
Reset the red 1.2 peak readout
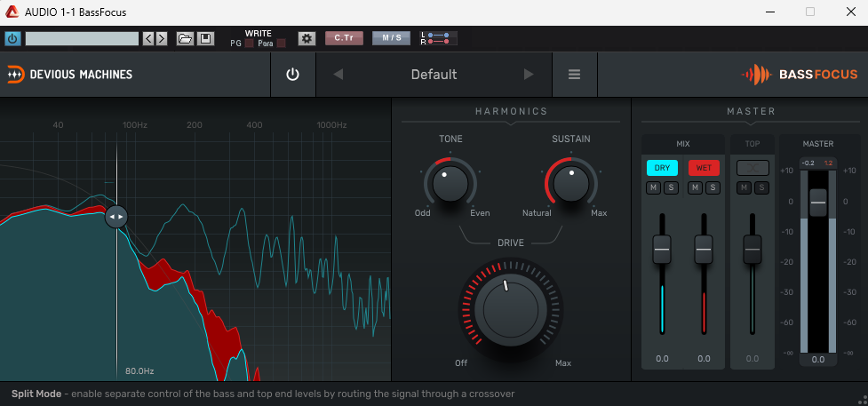pyautogui.click(x=828, y=163)
